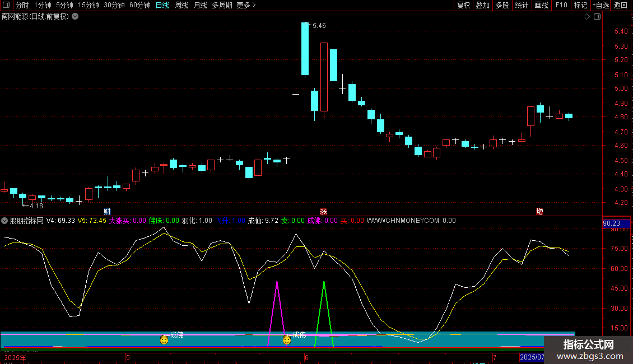This screenshot has height=364, width=633.
Task: Expand the 南网能源 stock title dropdown
Action: point(76,17)
